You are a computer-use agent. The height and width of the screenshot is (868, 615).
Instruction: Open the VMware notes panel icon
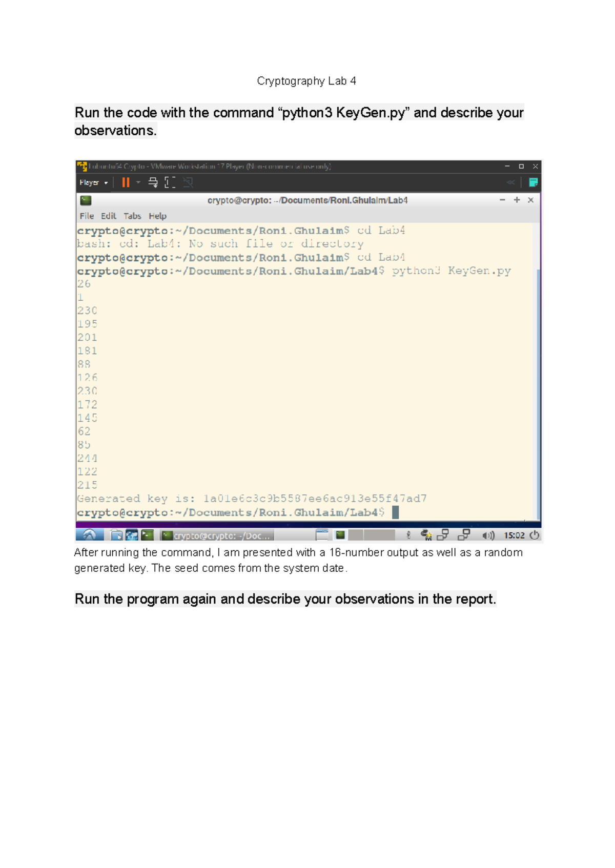(x=533, y=182)
